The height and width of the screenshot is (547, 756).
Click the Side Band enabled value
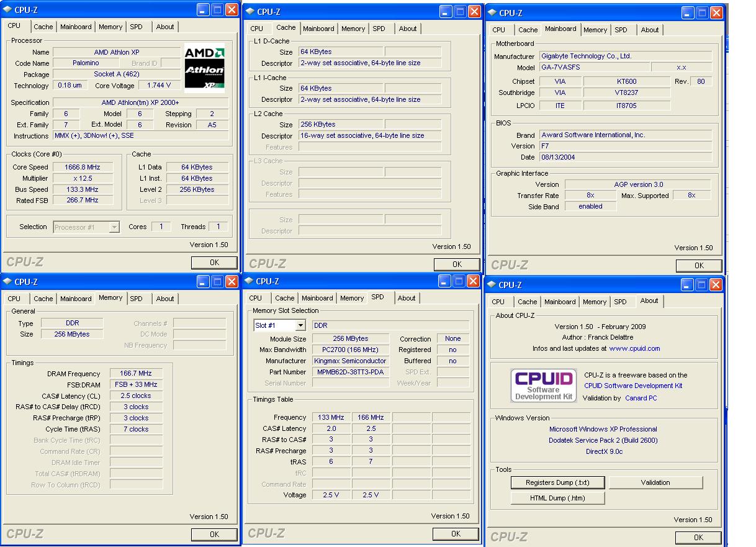point(590,207)
